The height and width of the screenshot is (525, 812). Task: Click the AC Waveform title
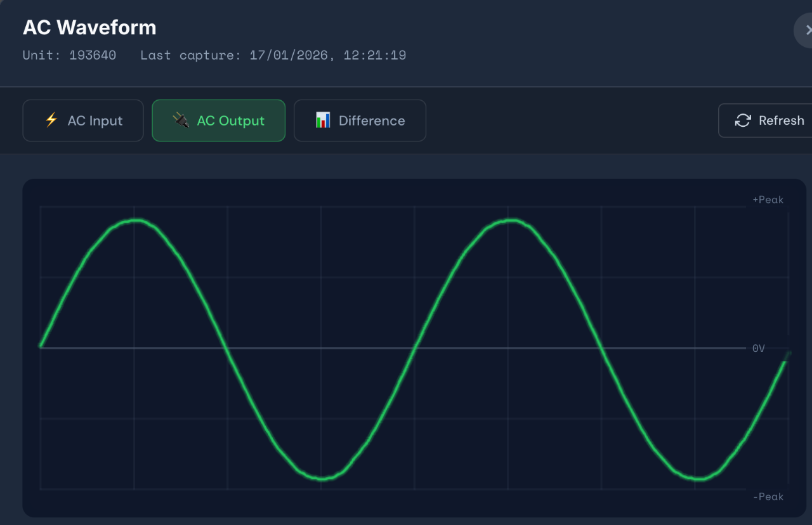coord(89,28)
